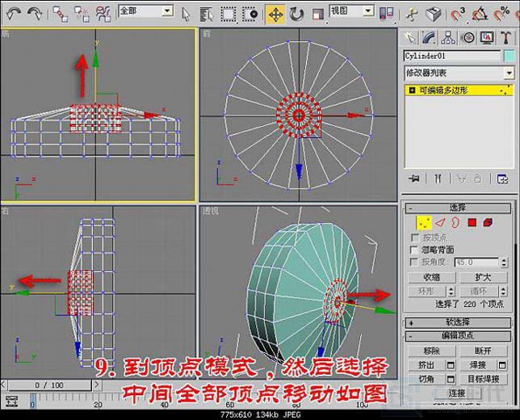This screenshot has height=420, width=520.
Task: Choose the Rectangular Selection Region tool
Action: coord(229,15)
